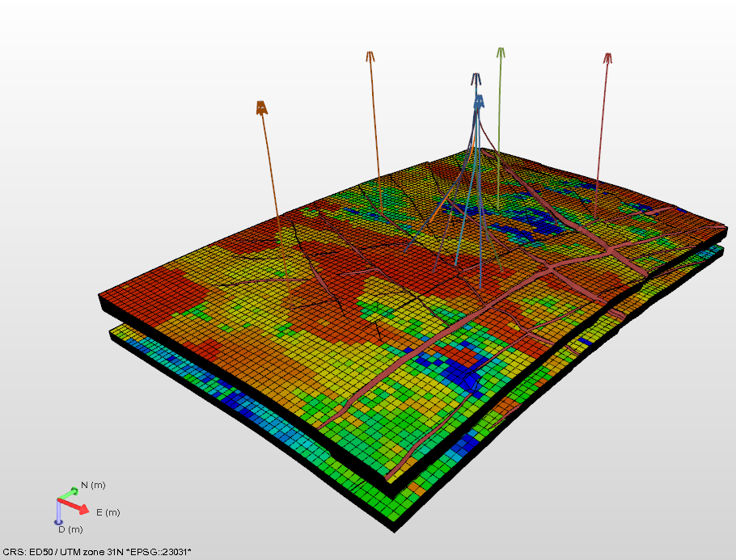Screen dimensions: 736x560
Task: Pick the thick brown leftmost well head
Action: (x=261, y=107)
